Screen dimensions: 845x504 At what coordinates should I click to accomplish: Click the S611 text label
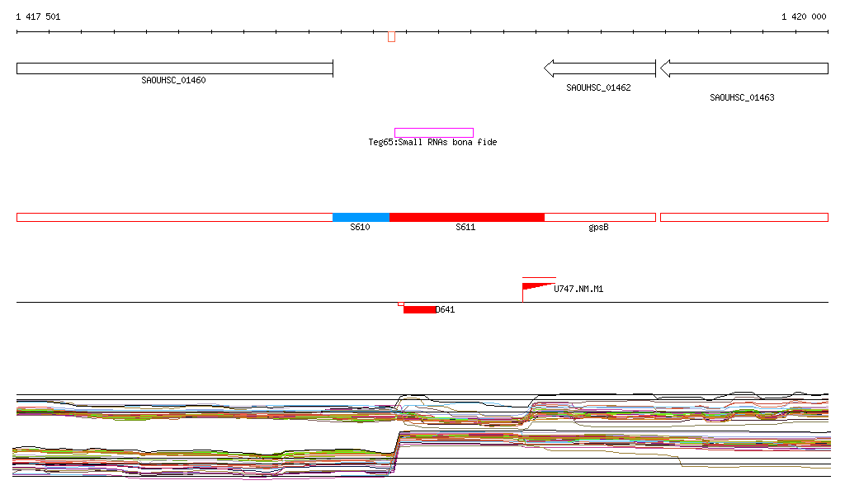point(465,227)
